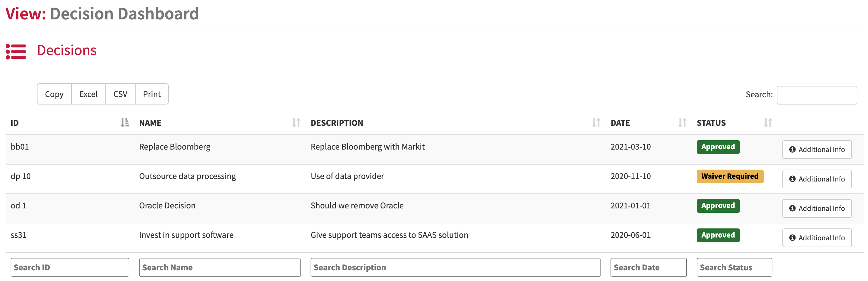Open Additional Info for Oracle Decision
Image resolution: width=868 pixels, height=281 pixels.
[x=817, y=208]
